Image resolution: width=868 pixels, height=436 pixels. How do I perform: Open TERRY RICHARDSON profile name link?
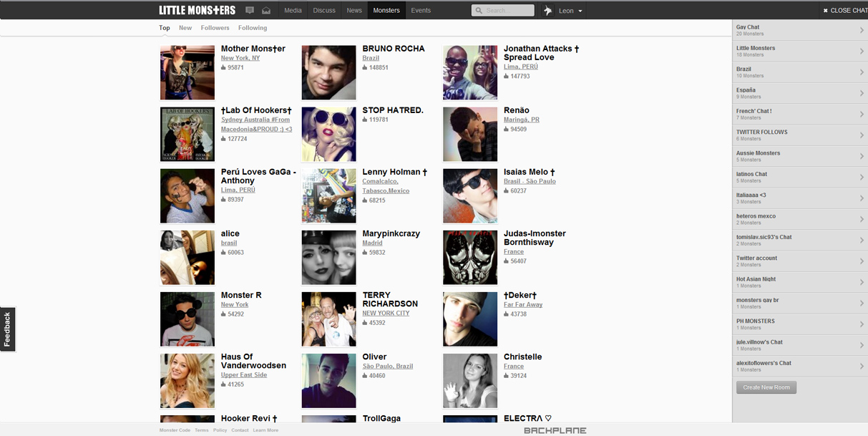point(390,299)
